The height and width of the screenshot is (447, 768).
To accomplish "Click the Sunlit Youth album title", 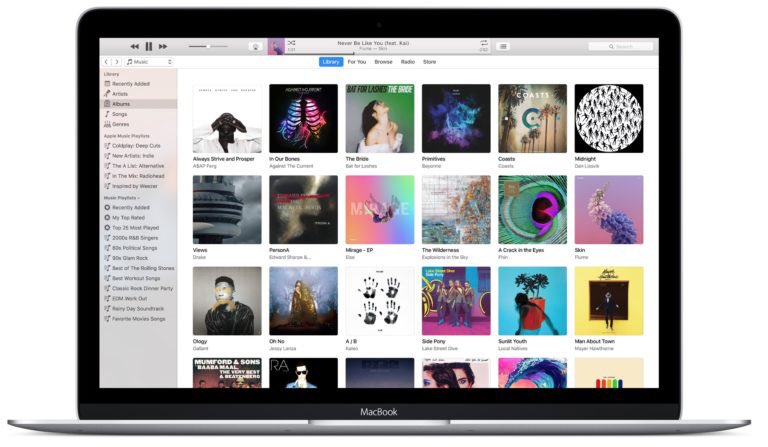I will pyautogui.click(x=512, y=341).
